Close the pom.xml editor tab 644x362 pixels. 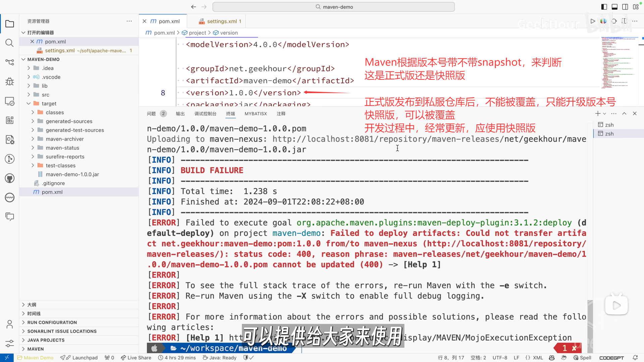click(144, 21)
